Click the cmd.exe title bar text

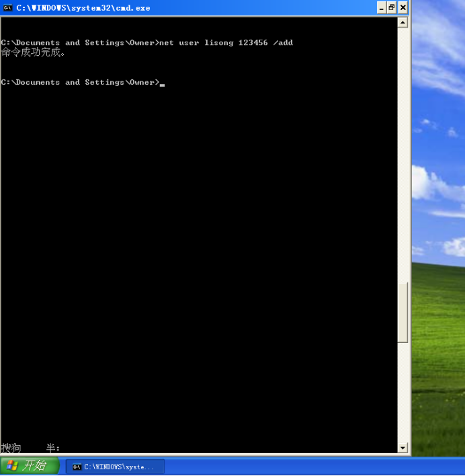pos(83,8)
